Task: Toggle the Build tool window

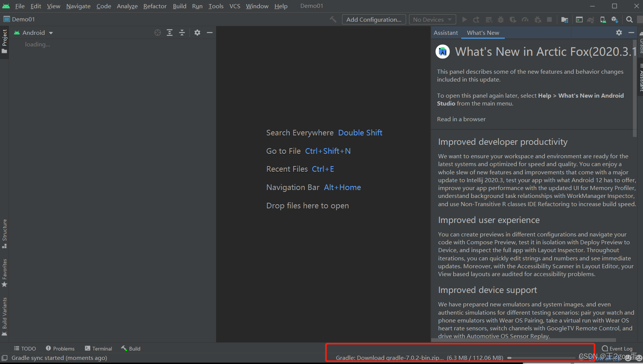Action: tap(131, 348)
